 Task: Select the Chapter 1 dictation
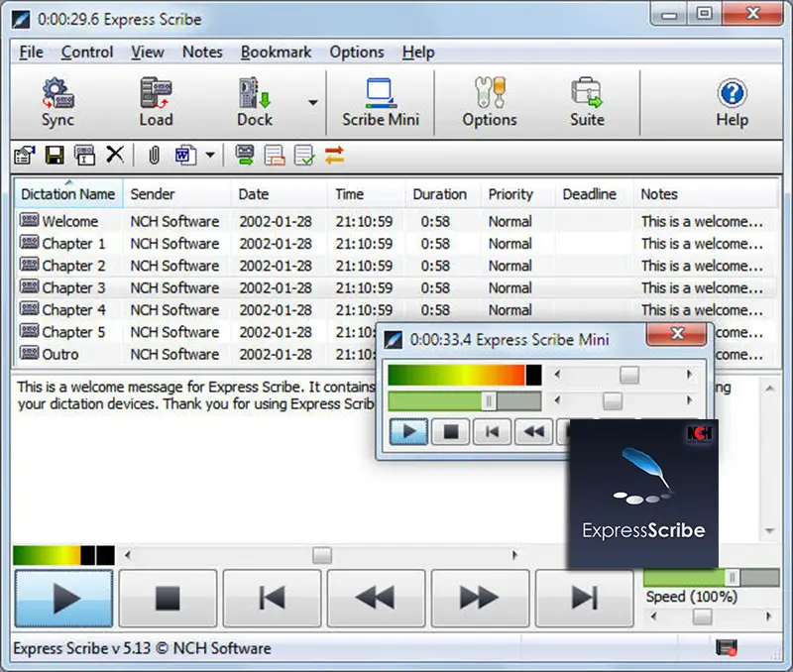pos(395,244)
